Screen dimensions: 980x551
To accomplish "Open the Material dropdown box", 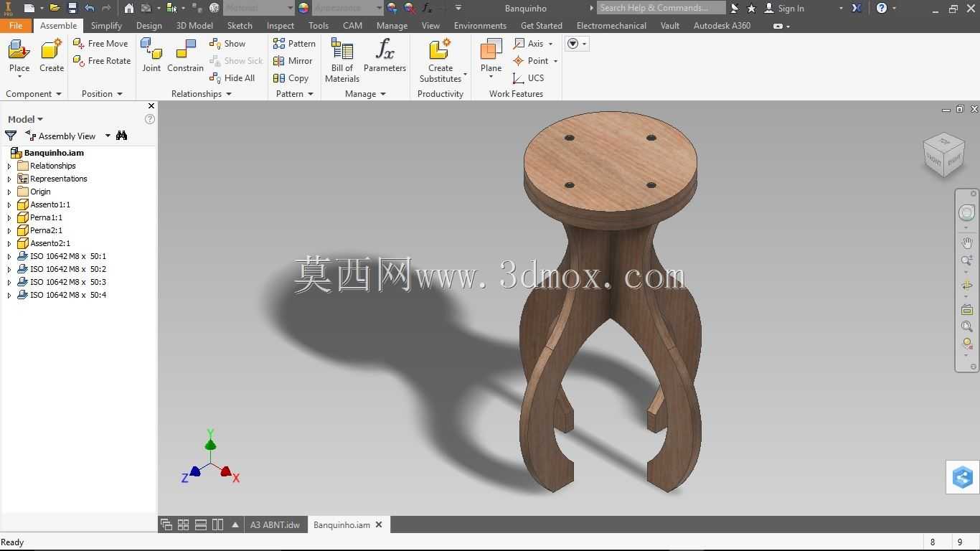I will pyautogui.click(x=259, y=8).
